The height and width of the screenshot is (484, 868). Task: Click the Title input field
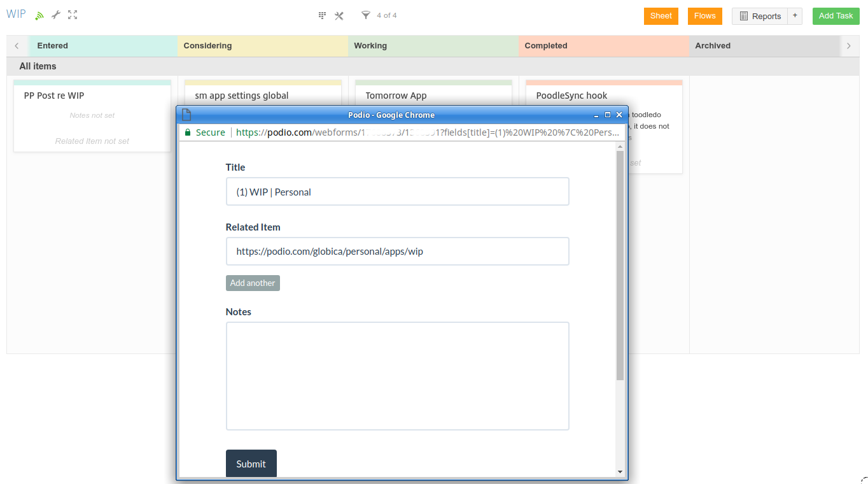coord(397,192)
